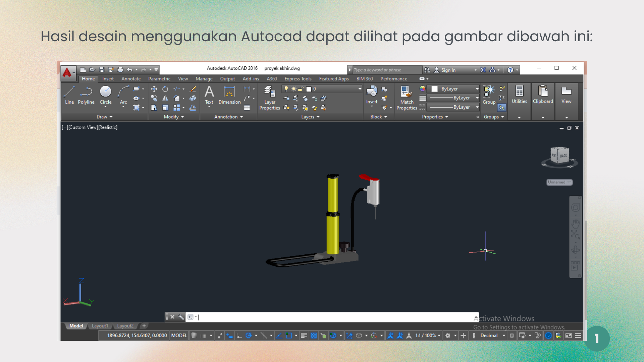Open the Help question mark button
The height and width of the screenshot is (362, 644).
click(510, 70)
